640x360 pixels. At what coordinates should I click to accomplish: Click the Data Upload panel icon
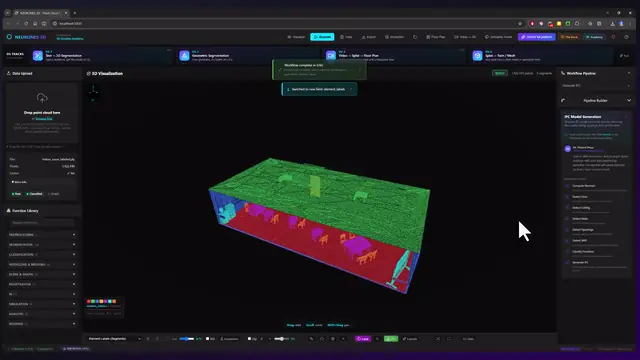8,73
